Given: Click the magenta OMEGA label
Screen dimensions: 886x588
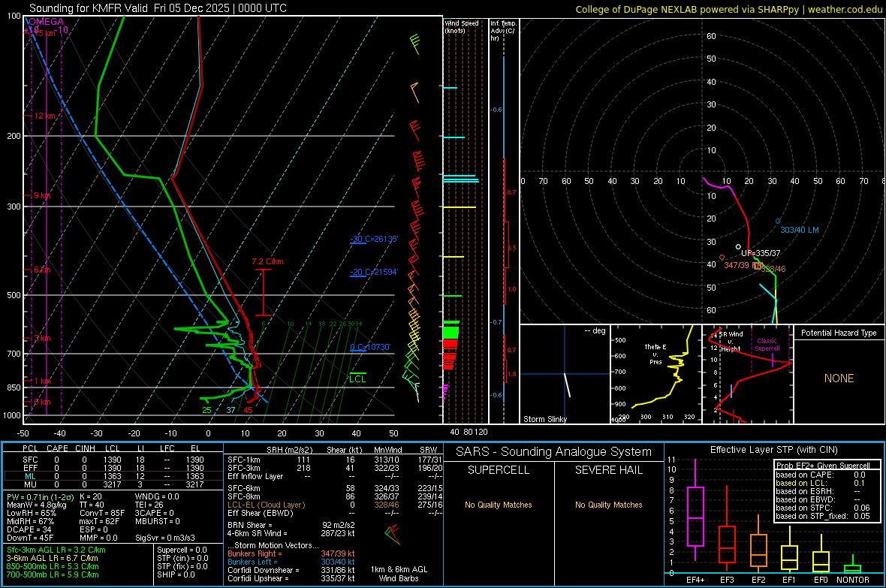Looking at the screenshot, I should (x=47, y=22).
